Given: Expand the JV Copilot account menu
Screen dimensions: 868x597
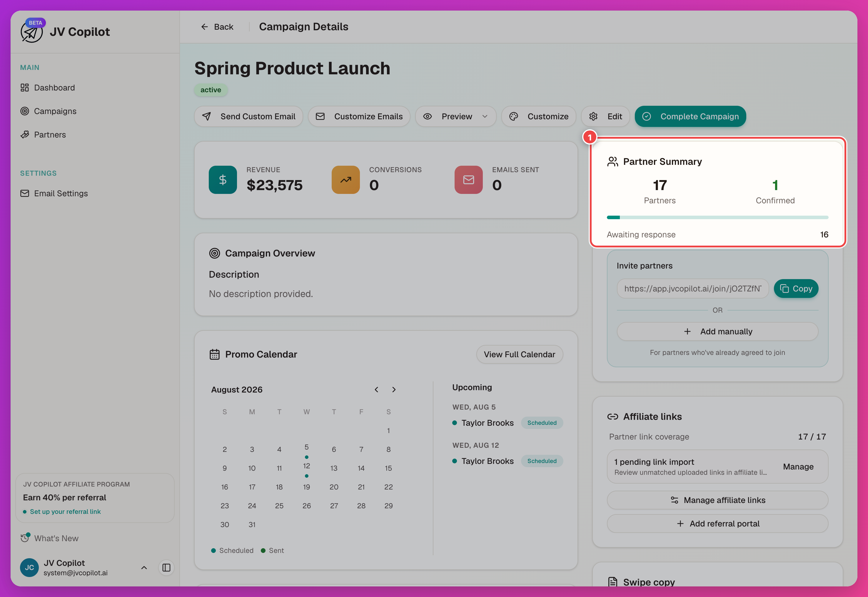Looking at the screenshot, I should 144,568.
